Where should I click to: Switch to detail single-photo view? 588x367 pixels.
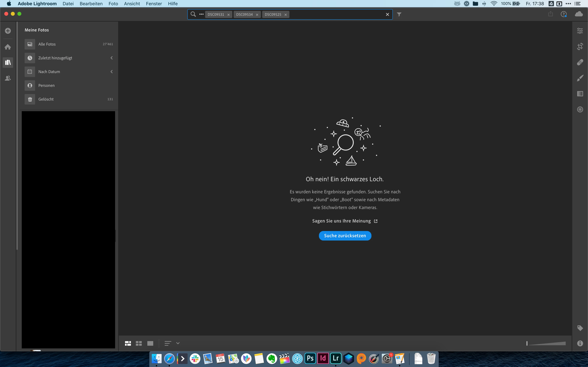click(150, 343)
